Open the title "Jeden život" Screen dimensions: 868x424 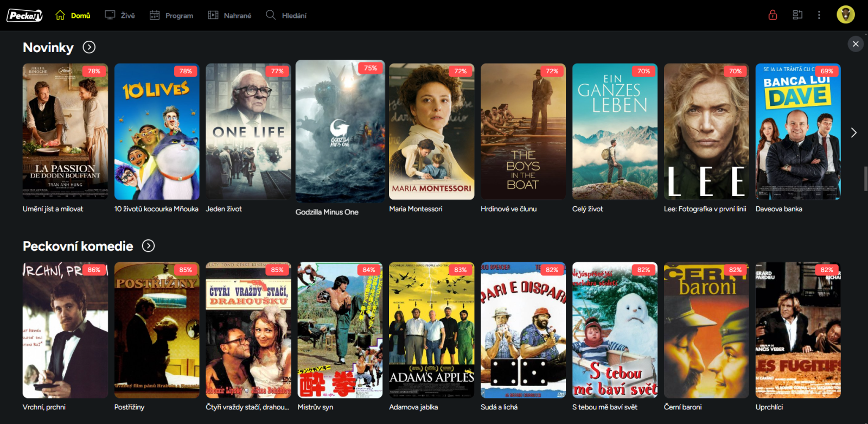[224, 209]
